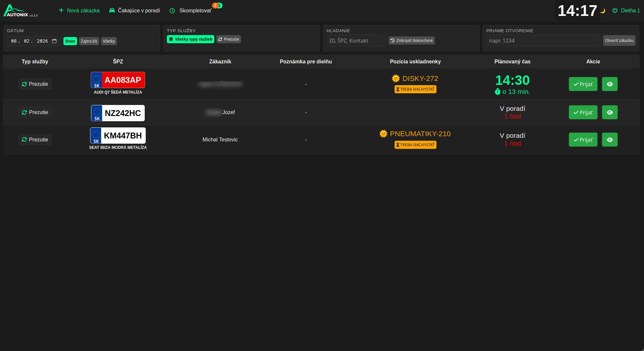This screenshot has height=351, width=644.
Task: Switch to Zajtra (0) filter
Action: tap(89, 41)
